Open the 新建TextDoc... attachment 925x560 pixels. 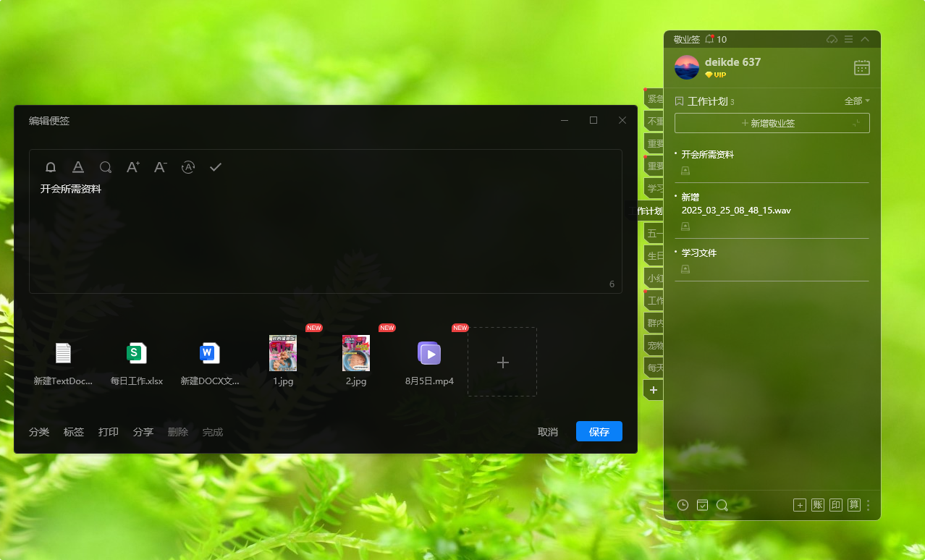point(63,363)
